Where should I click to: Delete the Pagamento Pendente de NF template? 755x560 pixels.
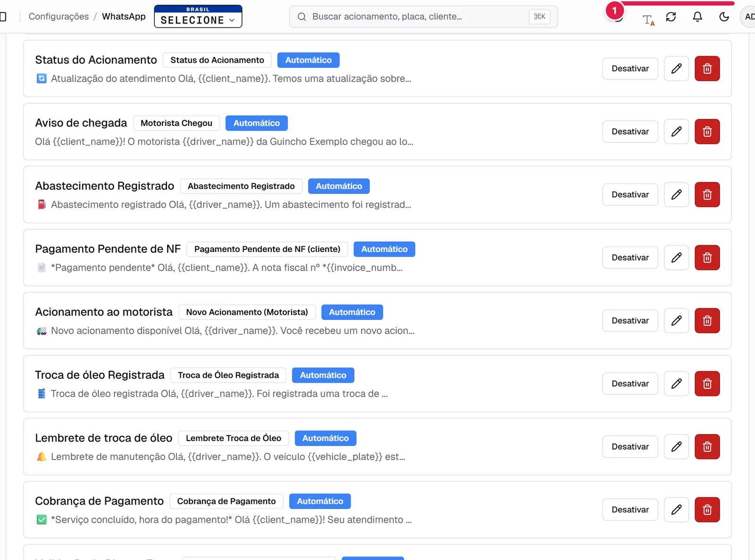point(707,258)
